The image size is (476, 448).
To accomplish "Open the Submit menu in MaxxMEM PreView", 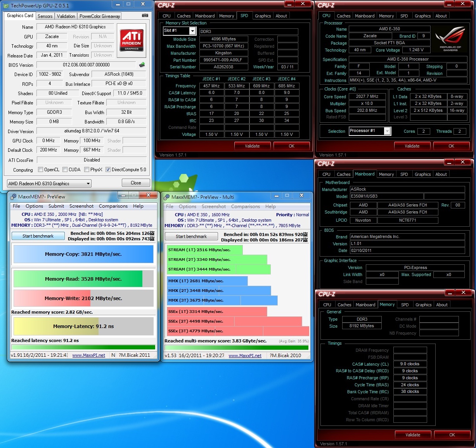I will click(56, 206).
